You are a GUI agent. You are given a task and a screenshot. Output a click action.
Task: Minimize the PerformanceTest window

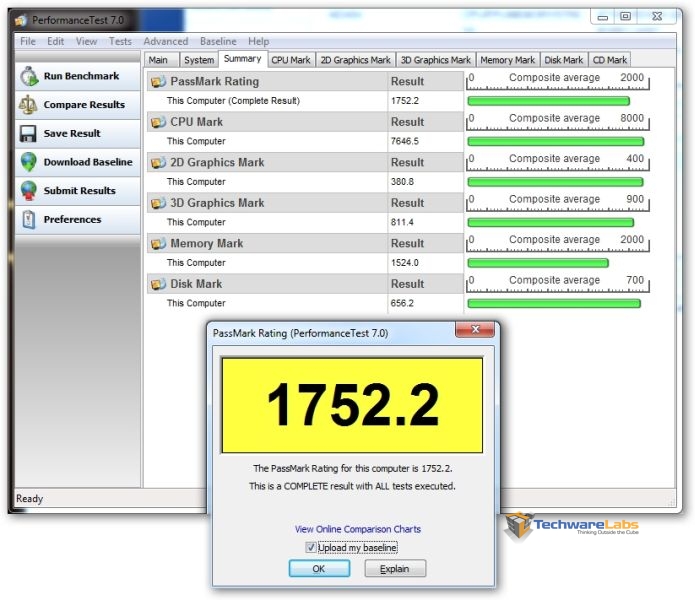(603, 17)
